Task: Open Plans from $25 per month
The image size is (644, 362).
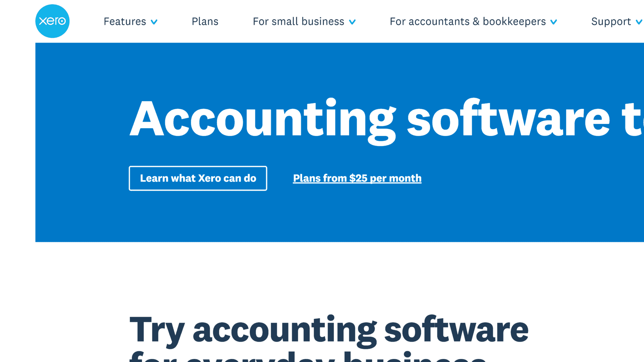Action: [357, 178]
